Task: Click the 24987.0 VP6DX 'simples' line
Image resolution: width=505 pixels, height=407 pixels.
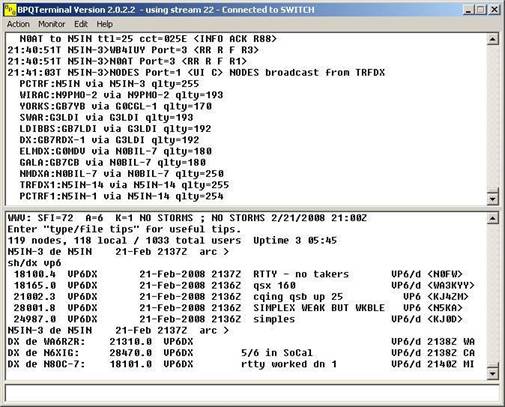Action: point(238,319)
